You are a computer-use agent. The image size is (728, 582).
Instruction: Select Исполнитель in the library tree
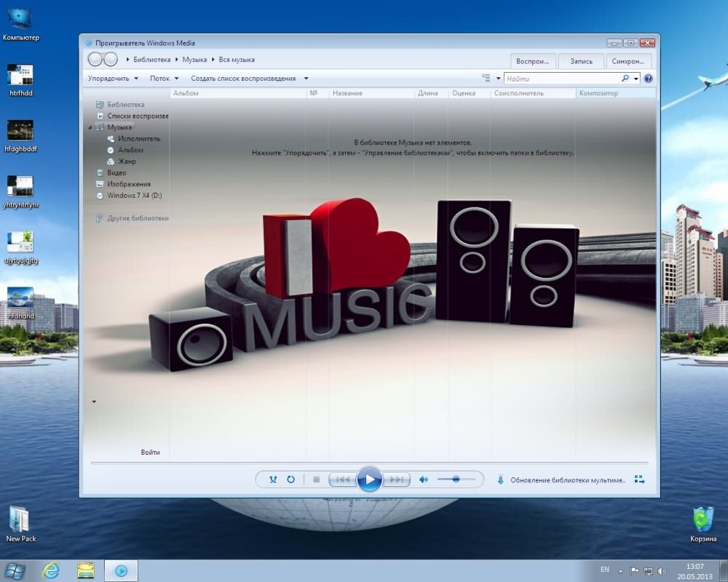[x=139, y=138]
